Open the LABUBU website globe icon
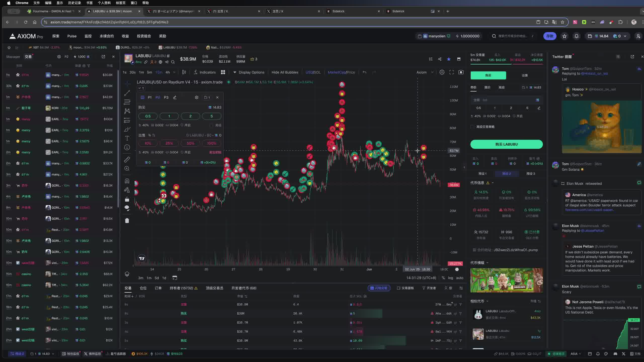This screenshot has width=644, height=362. (x=160, y=62)
